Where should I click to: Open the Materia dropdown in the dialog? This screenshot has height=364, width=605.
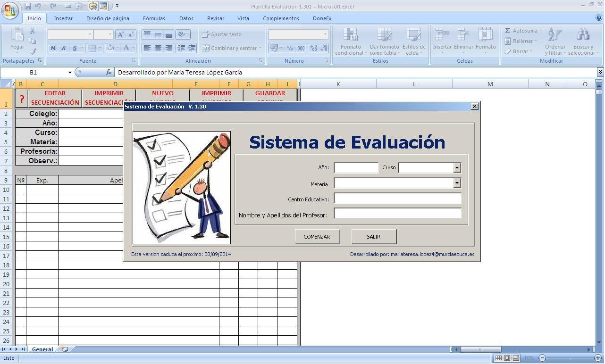(457, 183)
